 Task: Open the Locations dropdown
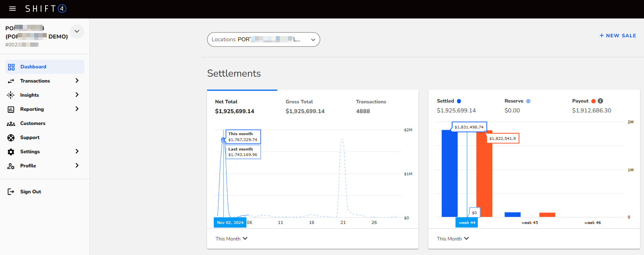[x=263, y=39]
